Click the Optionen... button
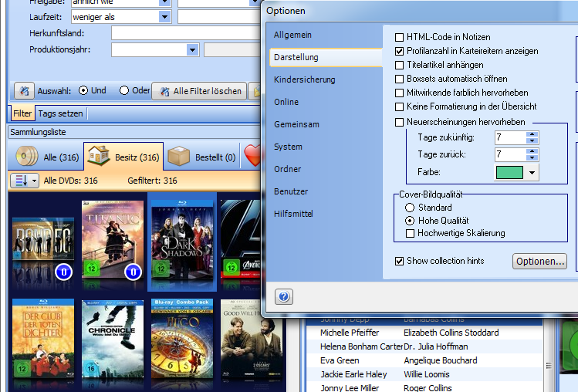The width and height of the screenshot is (578, 392). 539,262
